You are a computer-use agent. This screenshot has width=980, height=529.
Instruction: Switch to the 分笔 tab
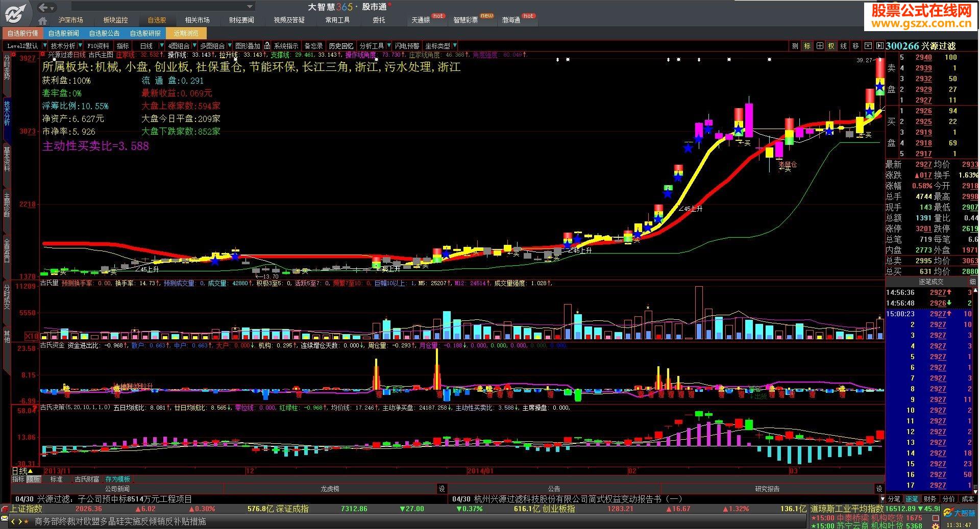(x=894, y=499)
